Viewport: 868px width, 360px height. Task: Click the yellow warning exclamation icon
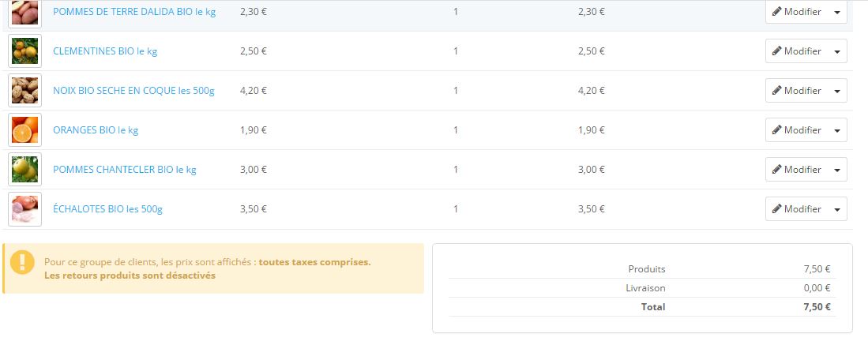pyautogui.click(x=23, y=262)
